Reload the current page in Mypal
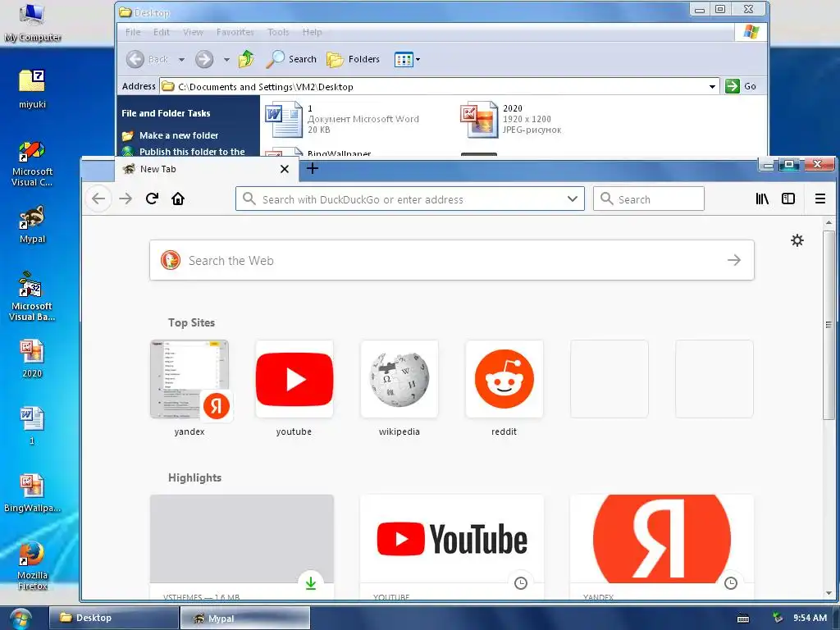 [152, 199]
